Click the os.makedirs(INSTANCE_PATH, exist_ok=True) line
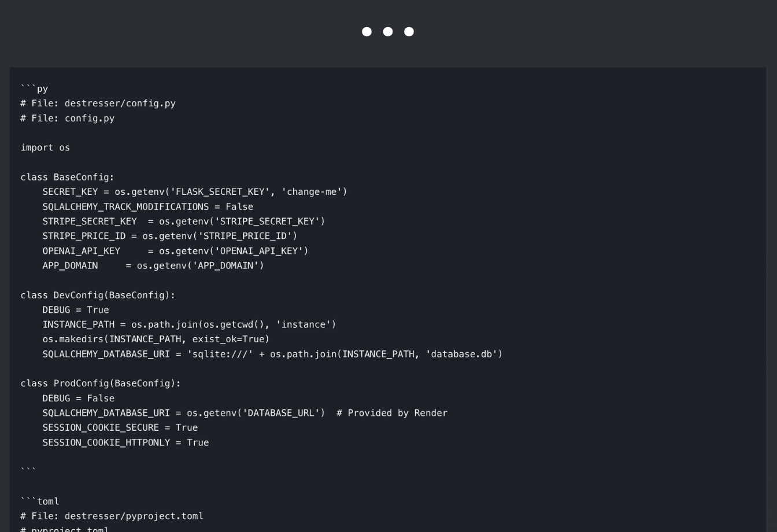Screen dimensions: 777x532 coord(156,339)
